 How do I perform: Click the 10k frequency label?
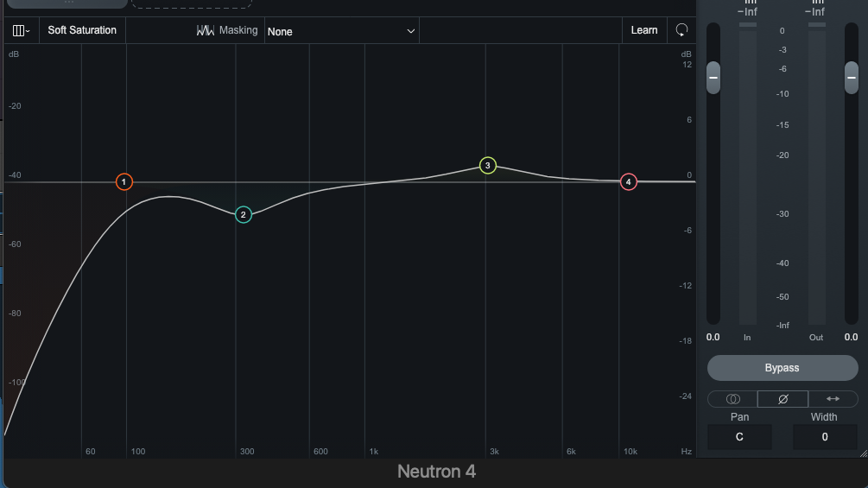coord(630,452)
